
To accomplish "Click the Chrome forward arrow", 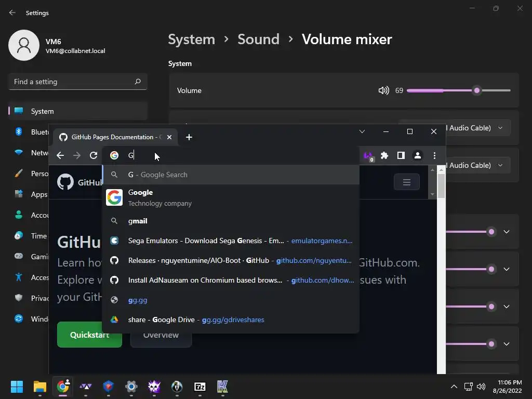I will (x=77, y=155).
